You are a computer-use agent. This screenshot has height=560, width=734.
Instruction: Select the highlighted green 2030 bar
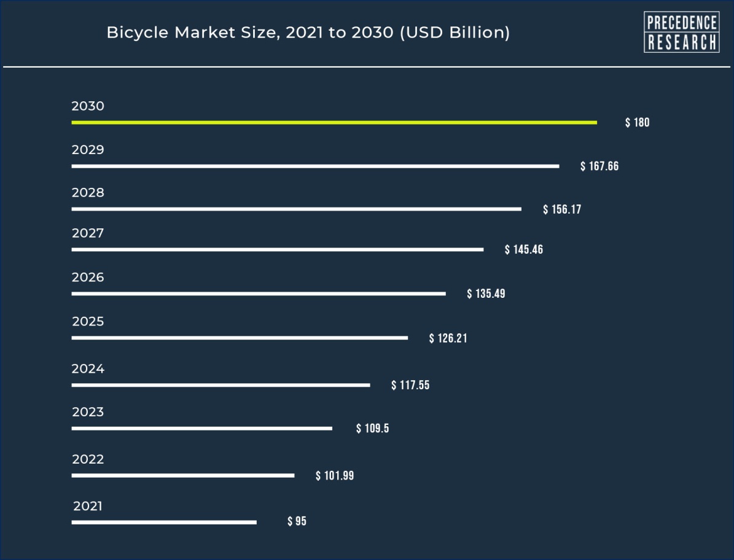pos(334,123)
